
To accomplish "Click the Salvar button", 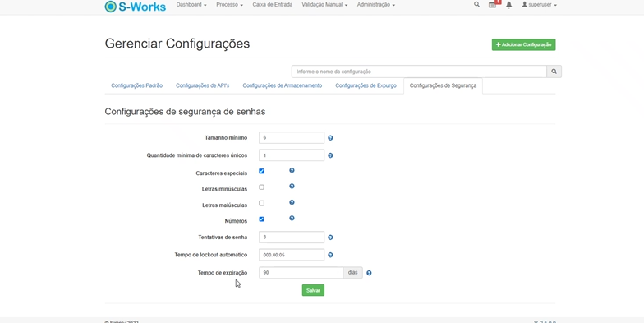I will (x=313, y=290).
